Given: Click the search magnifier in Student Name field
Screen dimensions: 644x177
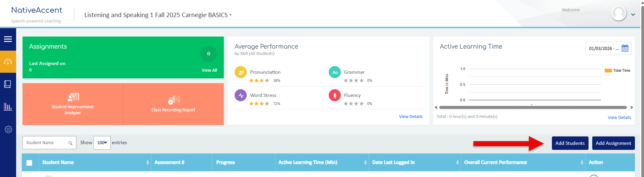Looking at the screenshot, I should point(70,143).
